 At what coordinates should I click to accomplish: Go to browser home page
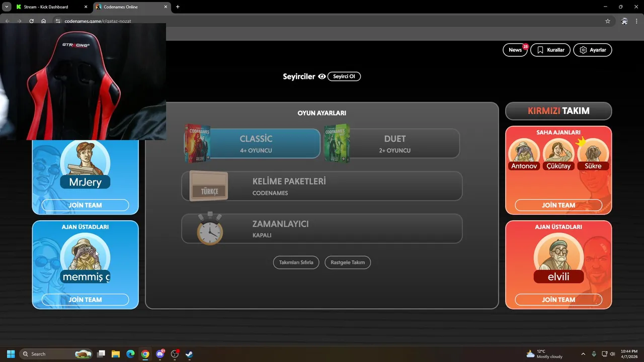click(x=44, y=21)
